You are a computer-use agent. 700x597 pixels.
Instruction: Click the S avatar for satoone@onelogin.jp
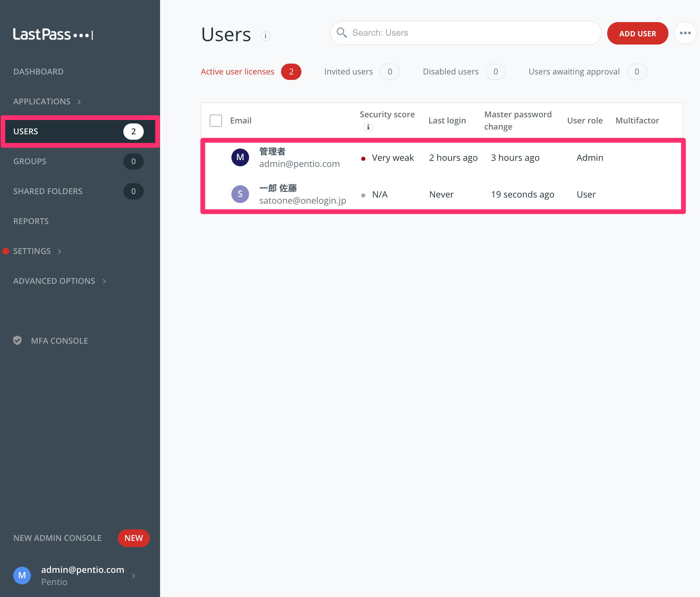click(x=240, y=194)
